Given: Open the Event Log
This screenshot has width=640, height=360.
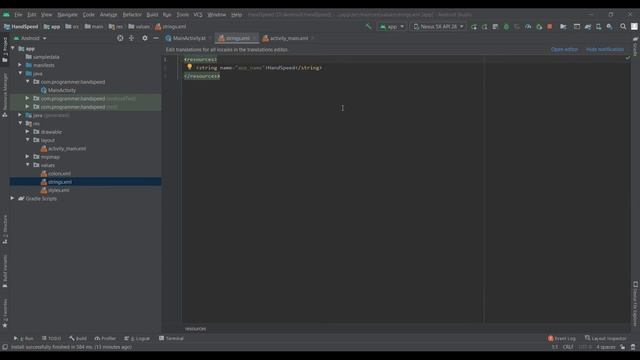Looking at the screenshot, I should coord(562,338).
